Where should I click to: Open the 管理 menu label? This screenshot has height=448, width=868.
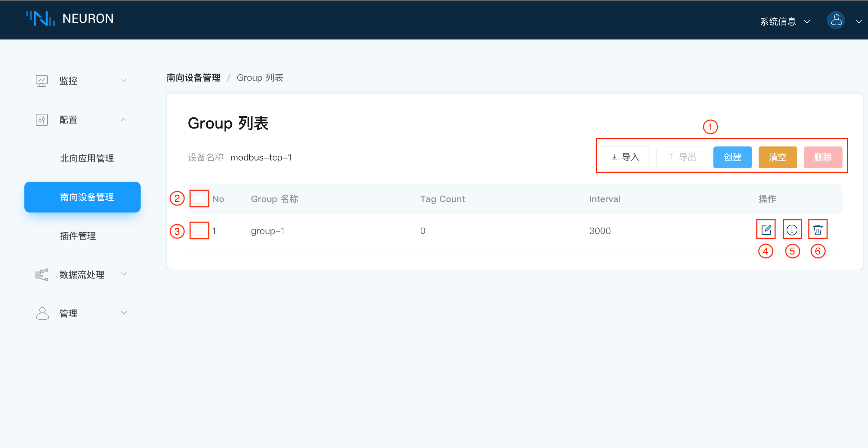(x=68, y=313)
